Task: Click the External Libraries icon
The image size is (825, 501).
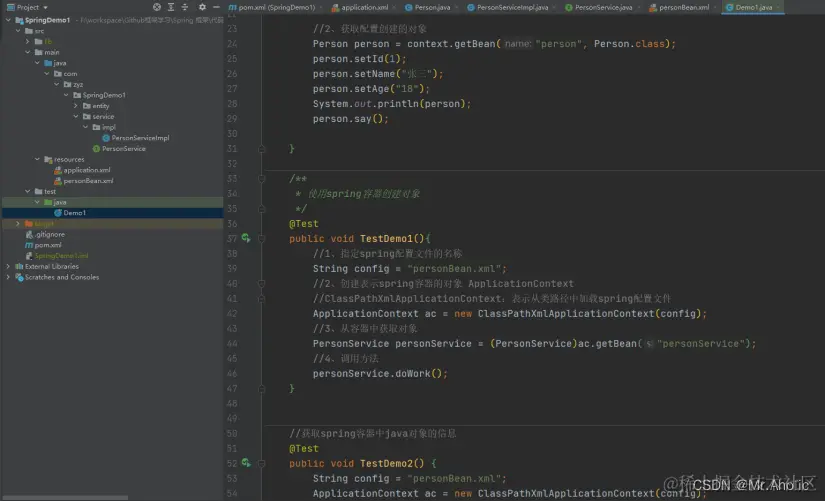Action: 19,267
